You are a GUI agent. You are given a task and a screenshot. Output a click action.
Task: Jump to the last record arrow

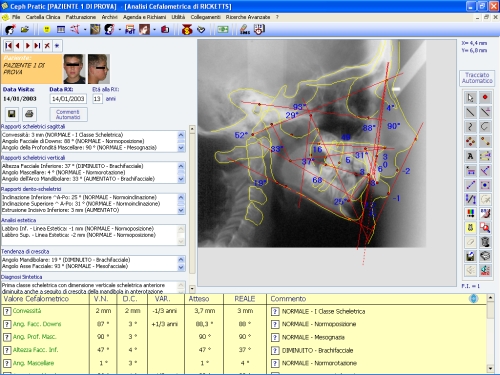tap(37, 46)
